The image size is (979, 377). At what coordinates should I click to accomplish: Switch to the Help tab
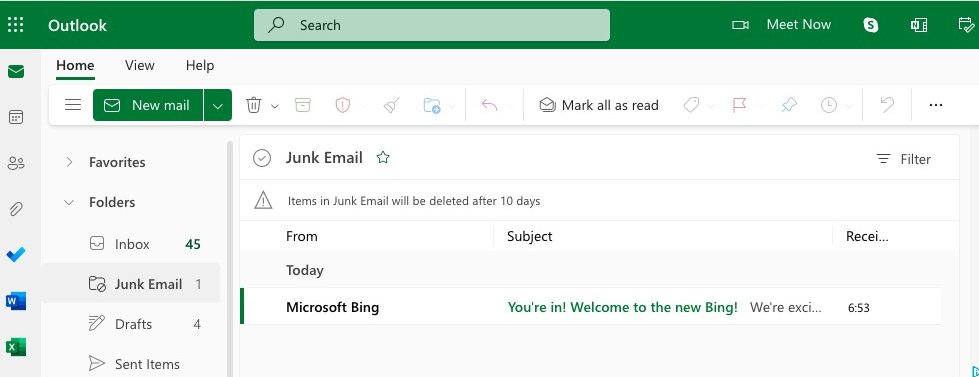tap(200, 66)
